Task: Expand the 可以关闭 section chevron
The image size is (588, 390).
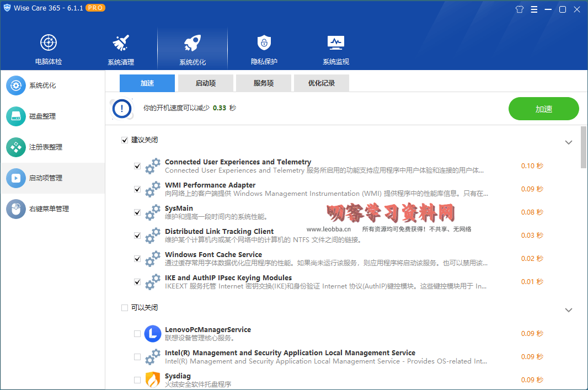Action: tap(569, 310)
